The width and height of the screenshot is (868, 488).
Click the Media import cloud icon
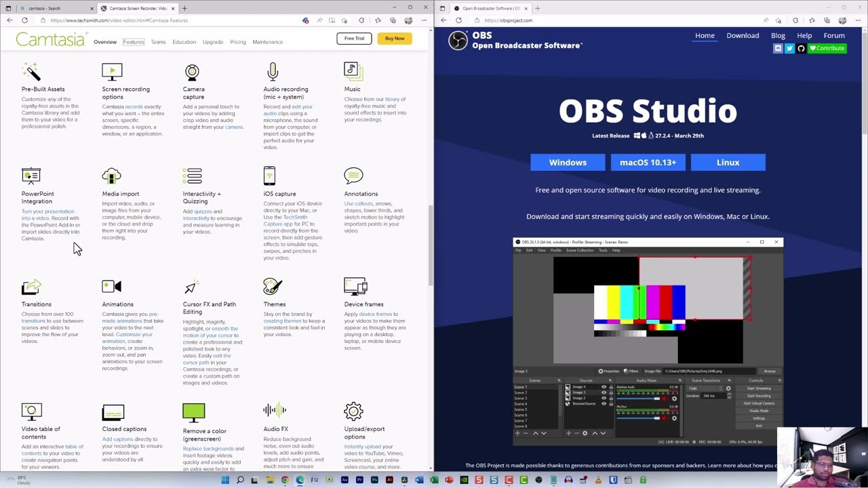pos(111,176)
